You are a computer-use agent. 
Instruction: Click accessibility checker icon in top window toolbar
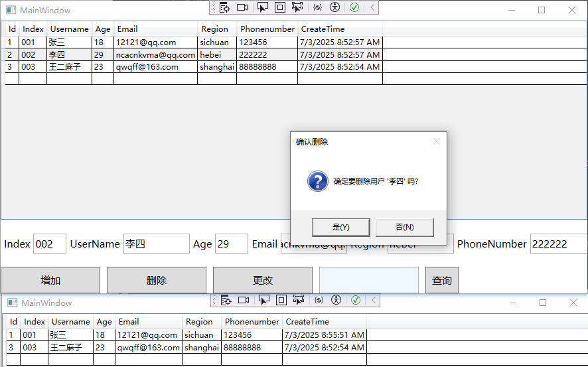(335, 7)
